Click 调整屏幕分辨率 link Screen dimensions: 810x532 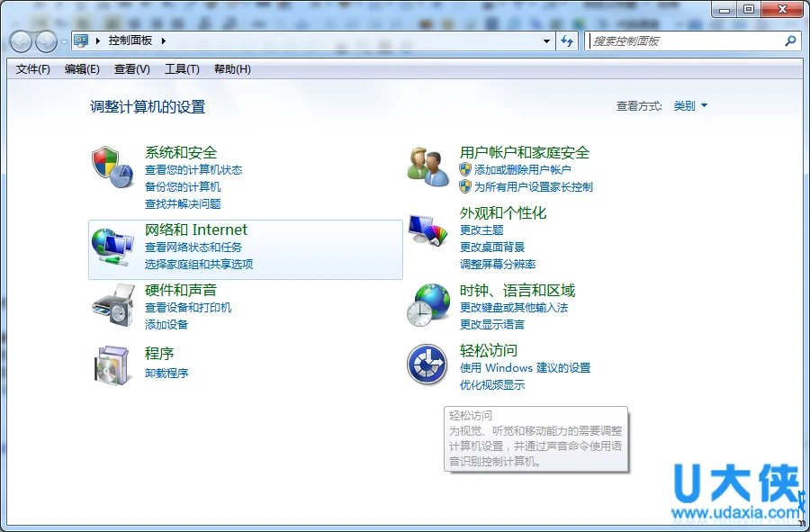pos(498,265)
